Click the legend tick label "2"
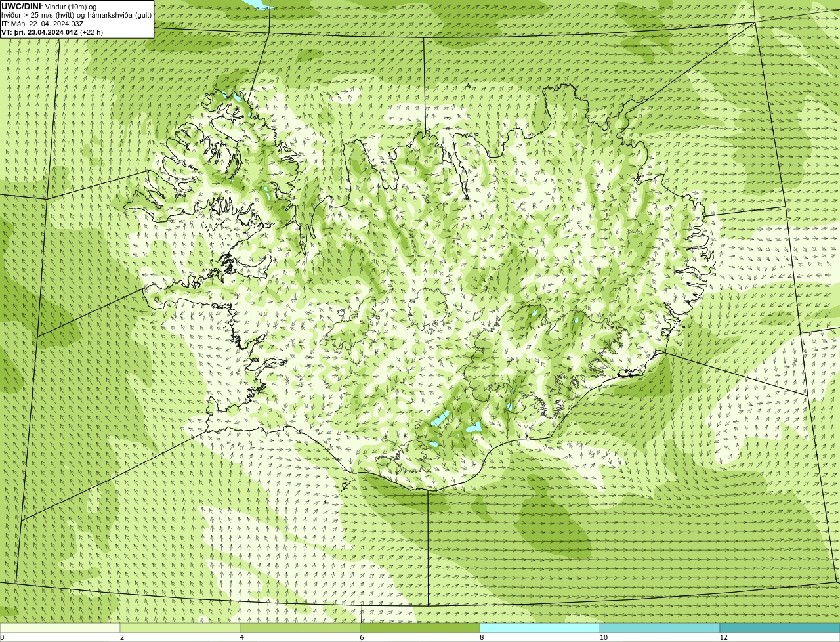This screenshot has height=642, width=840. (x=122, y=637)
